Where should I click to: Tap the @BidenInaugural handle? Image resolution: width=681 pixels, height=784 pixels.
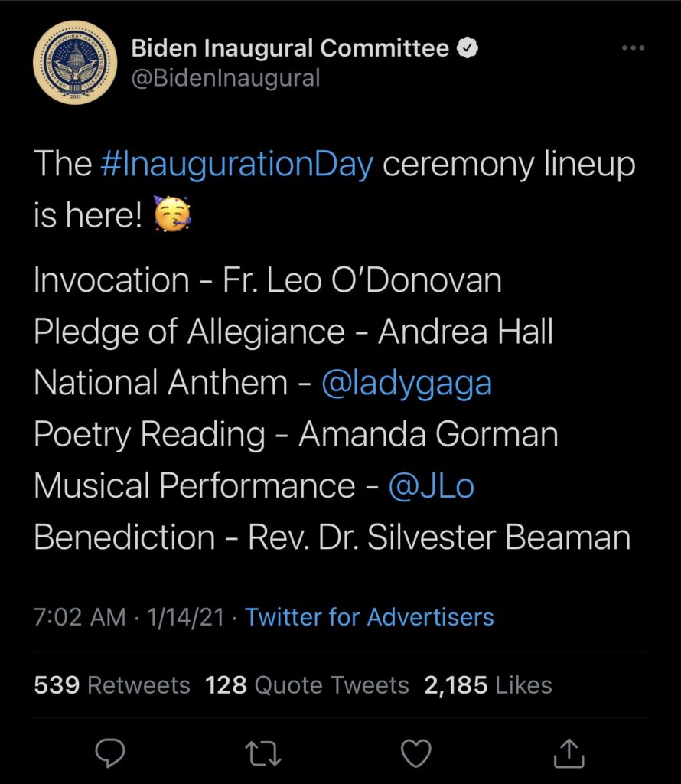[x=226, y=78]
